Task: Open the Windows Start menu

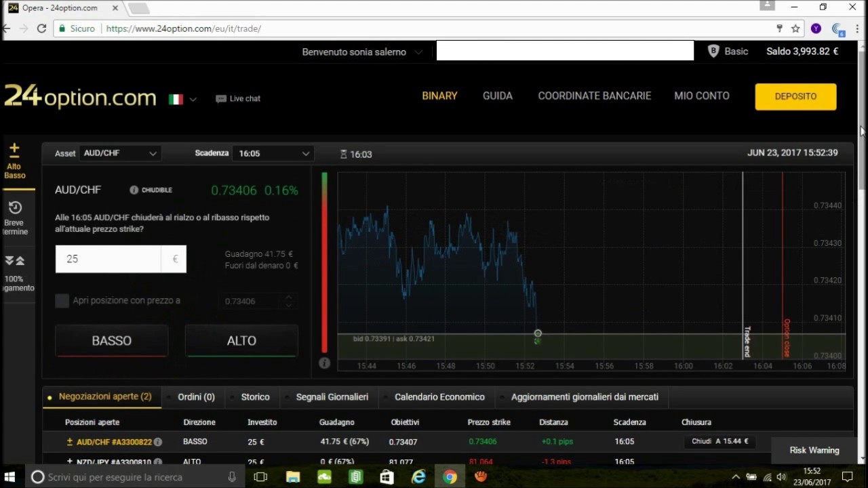Action: [x=10, y=477]
